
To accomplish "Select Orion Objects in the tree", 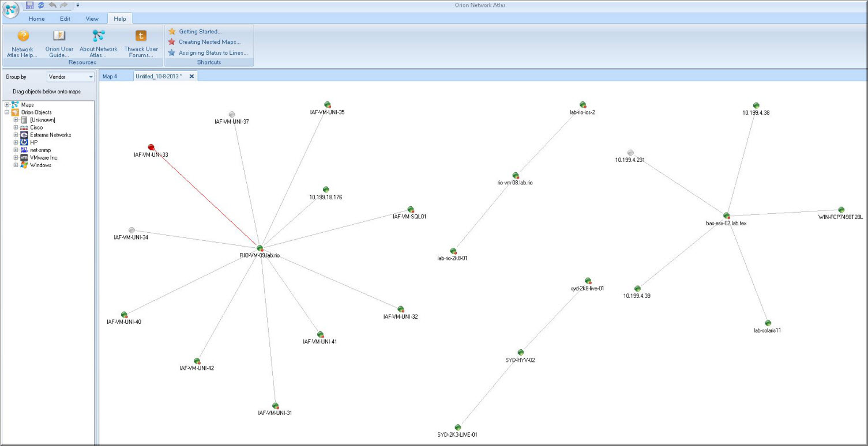I will point(36,112).
